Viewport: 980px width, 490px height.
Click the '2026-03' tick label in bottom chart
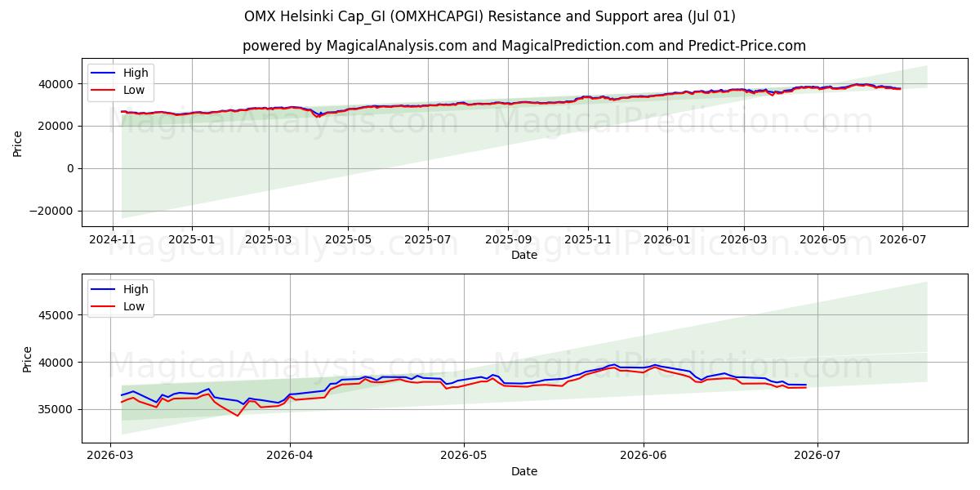click(x=110, y=457)
